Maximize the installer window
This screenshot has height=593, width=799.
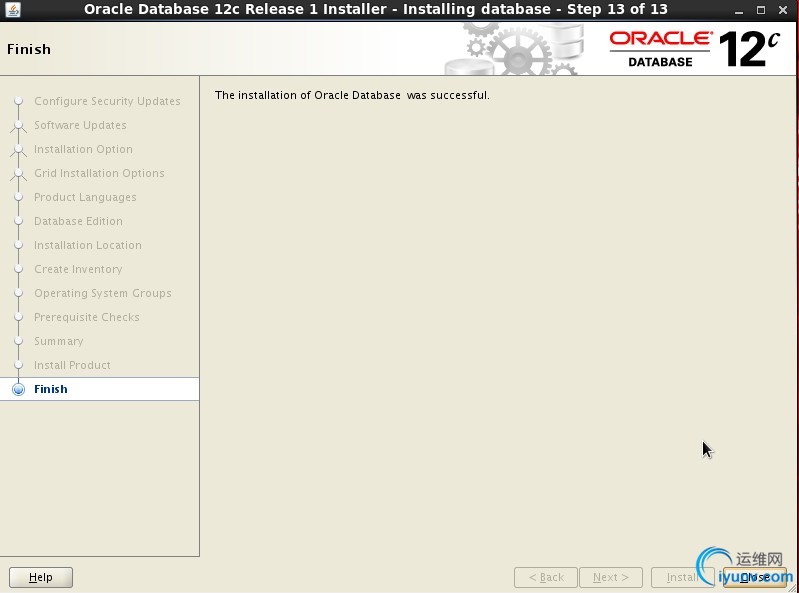(x=761, y=10)
